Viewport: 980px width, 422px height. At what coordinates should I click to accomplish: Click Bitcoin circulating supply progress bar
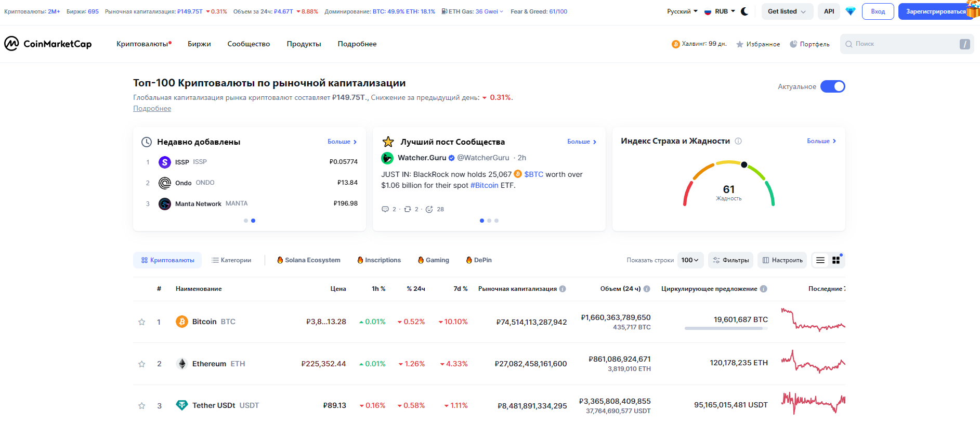coord(726,328)
